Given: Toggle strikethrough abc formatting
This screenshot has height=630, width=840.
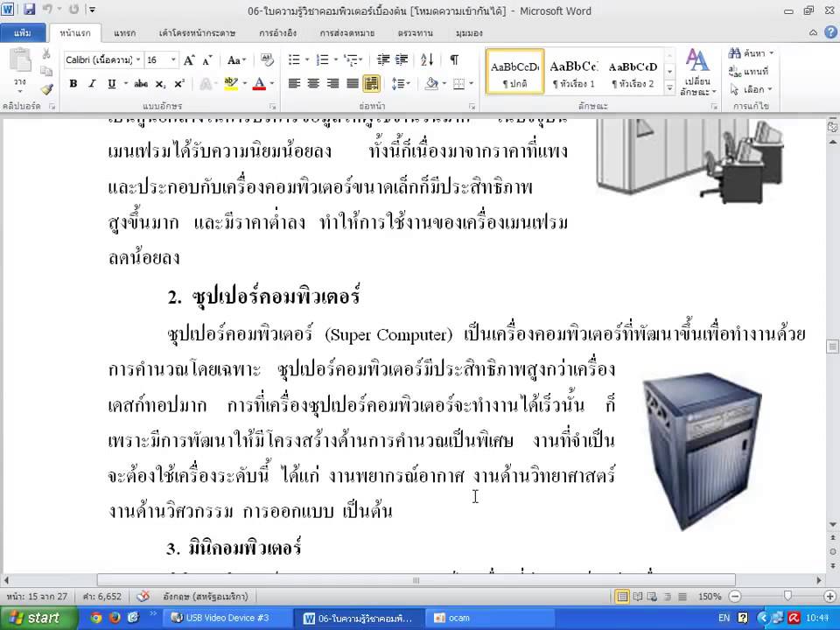Looking at the screenshot, I should point(141,84).
